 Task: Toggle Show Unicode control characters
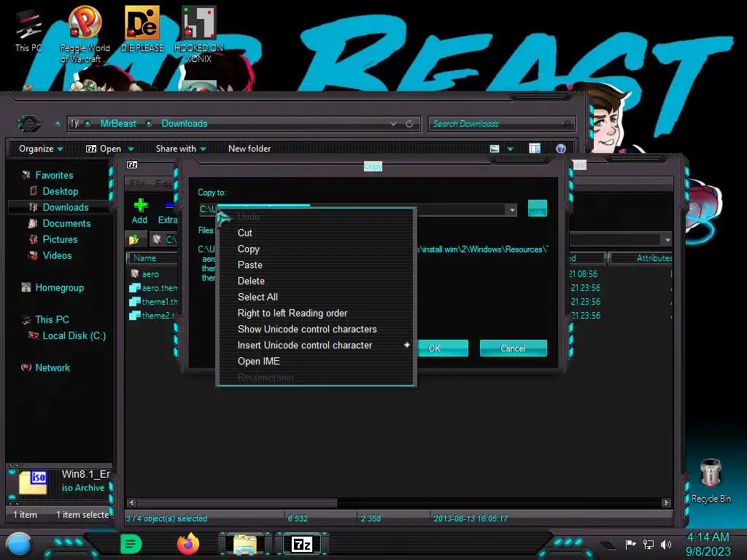[x=315, y=329]
